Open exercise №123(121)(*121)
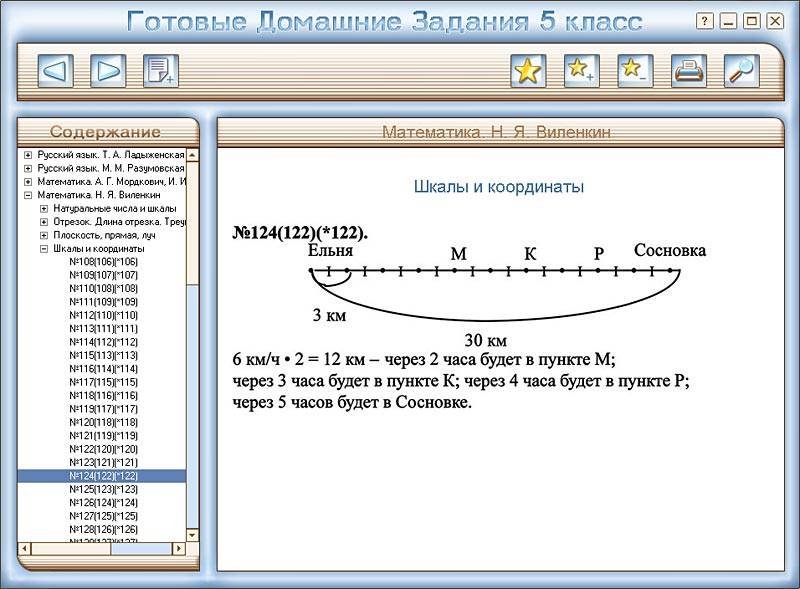Screen dimensions: 800x589 point(104,462)
